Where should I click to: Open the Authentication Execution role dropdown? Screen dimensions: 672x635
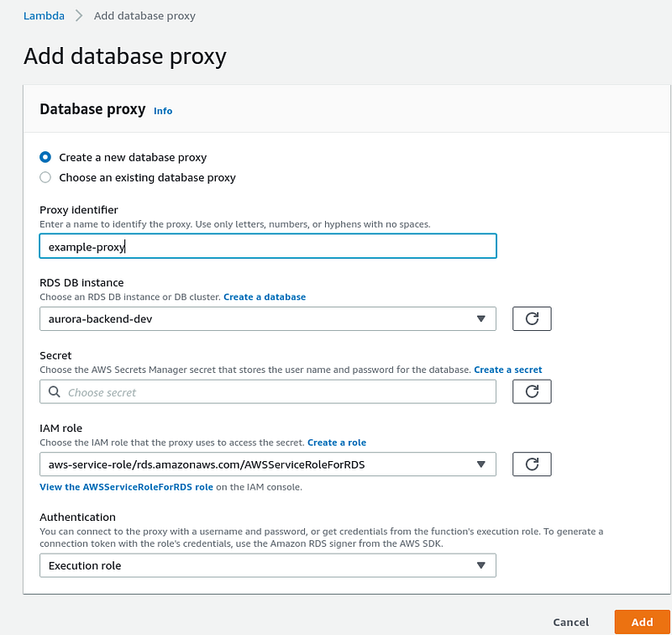pyautogui.click(x=268, y=565)
